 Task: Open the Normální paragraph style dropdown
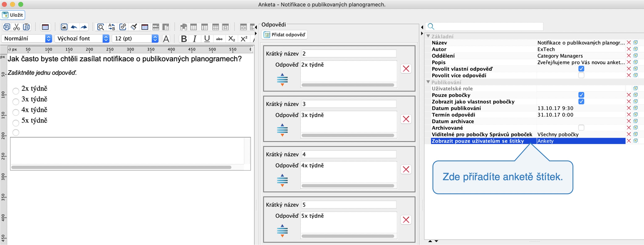click(27, 39)
